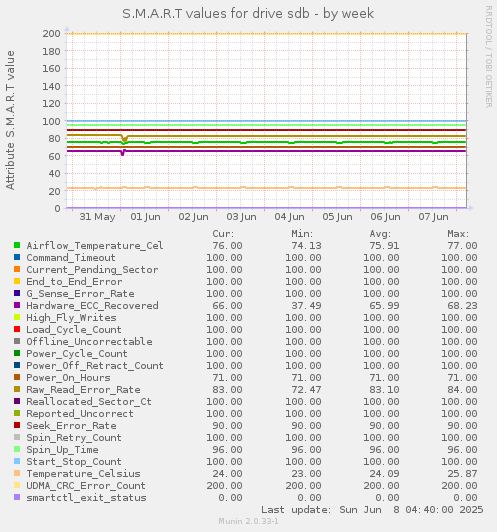Click the Cur: column header
This screenshot has width=497, height=532.
[x=223, y=234]
